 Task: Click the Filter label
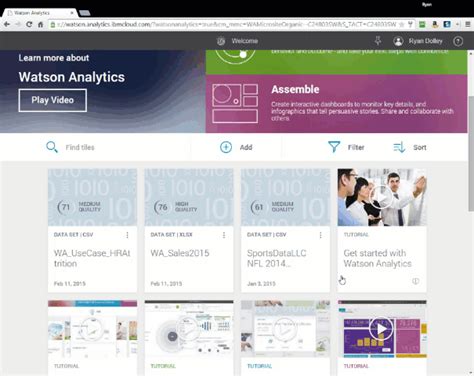click(x=356, y=147)
